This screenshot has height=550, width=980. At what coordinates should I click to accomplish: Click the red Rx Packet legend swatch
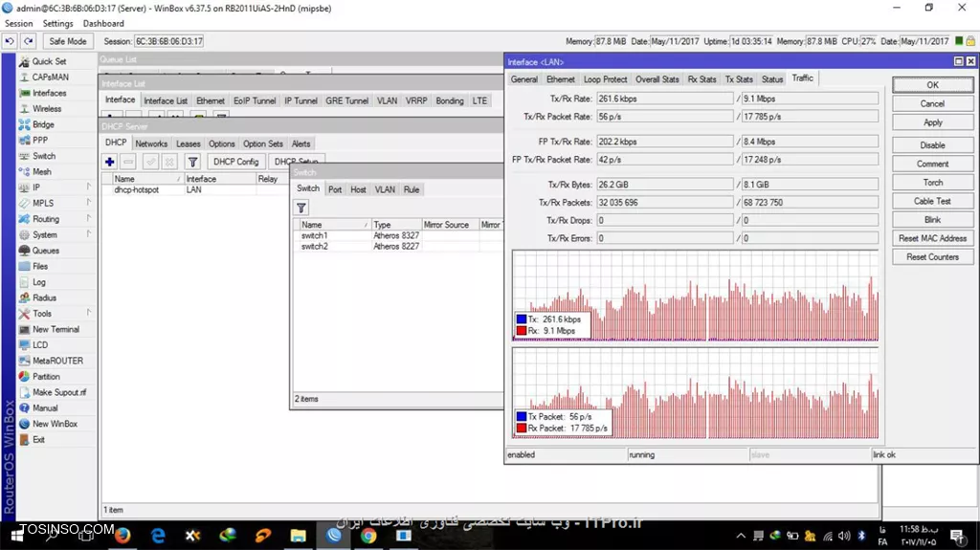tap(522, 429)
